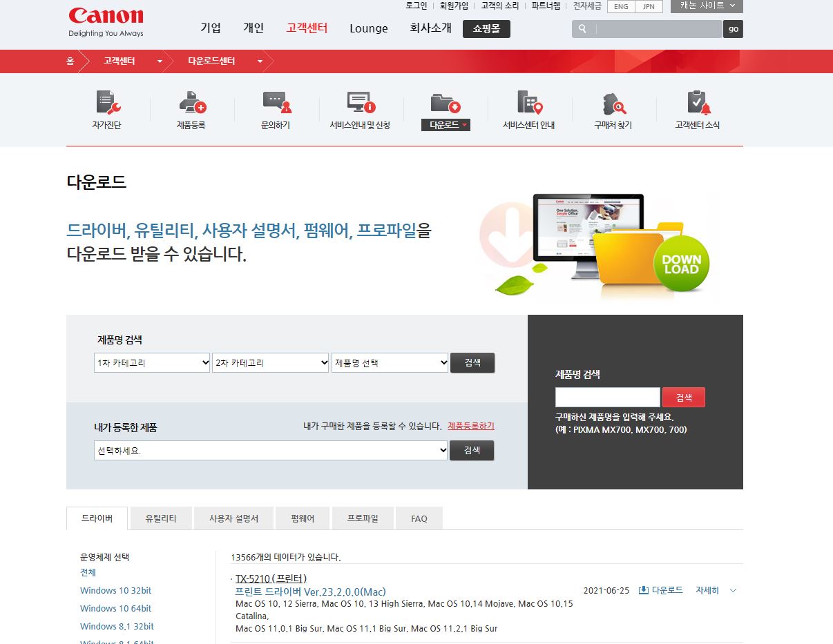Open the 제품명 선택 dropdown
The height and width of the screenshot is (644, 833).
tap(390, 362)
